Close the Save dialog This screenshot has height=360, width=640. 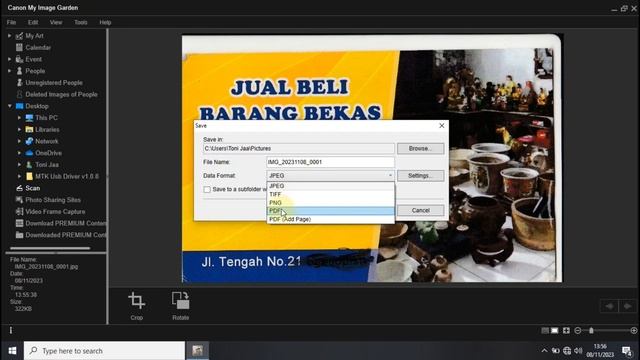(442, 126)
